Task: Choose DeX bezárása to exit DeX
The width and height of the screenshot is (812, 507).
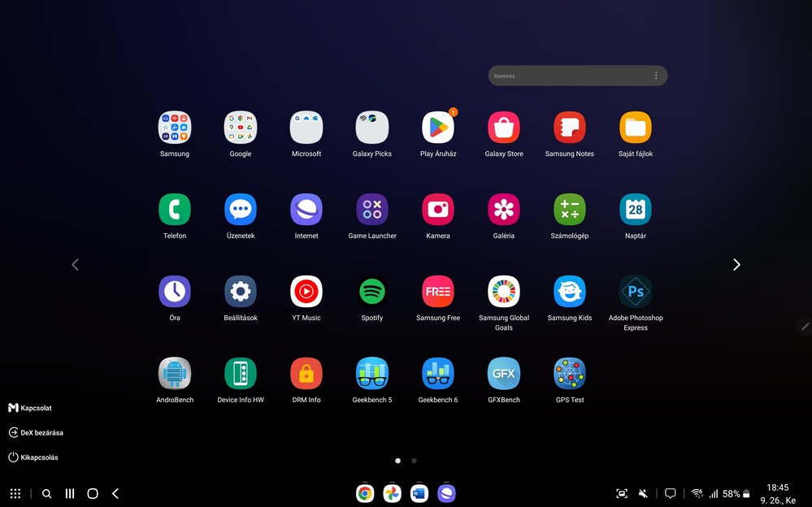Action: [36, 432]
